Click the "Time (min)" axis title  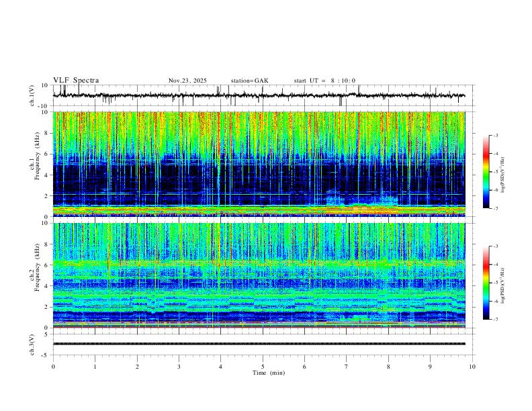point(269,373)
